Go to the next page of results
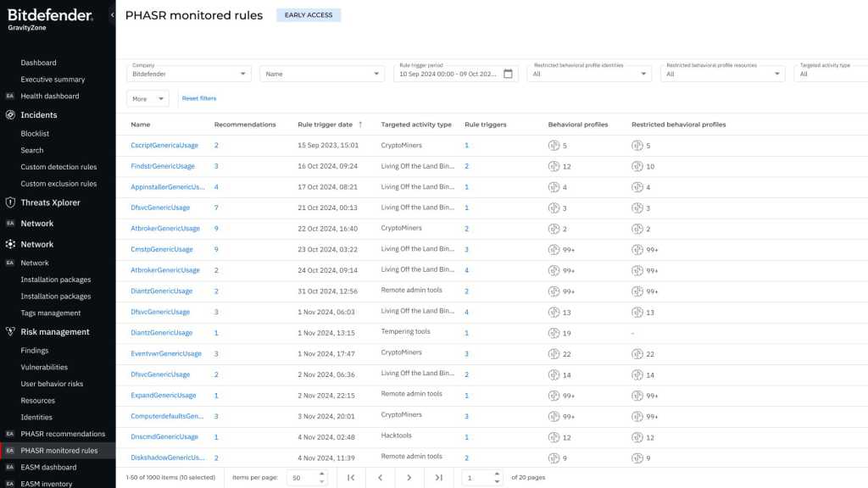 point(409,478)
